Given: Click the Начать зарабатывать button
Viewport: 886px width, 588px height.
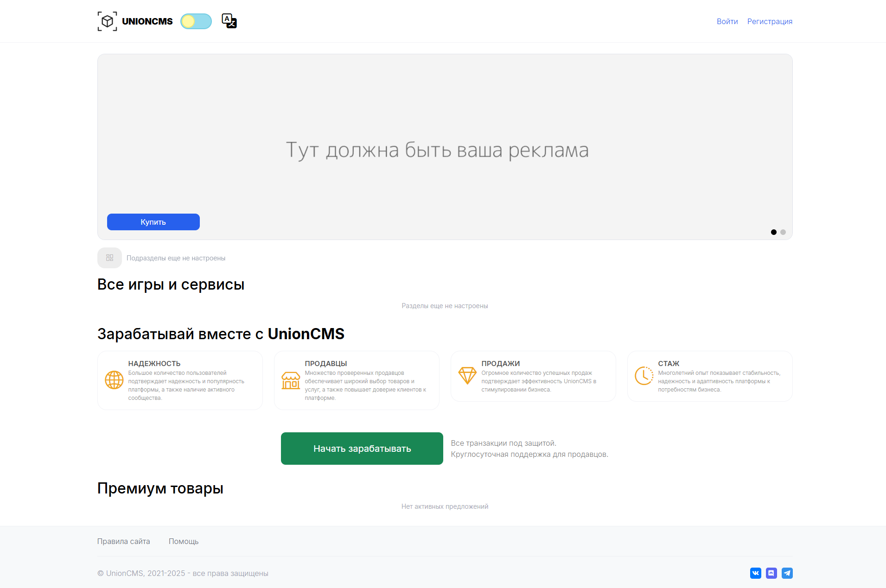Looking at the screenshot, I should click(x=362, y=449).
